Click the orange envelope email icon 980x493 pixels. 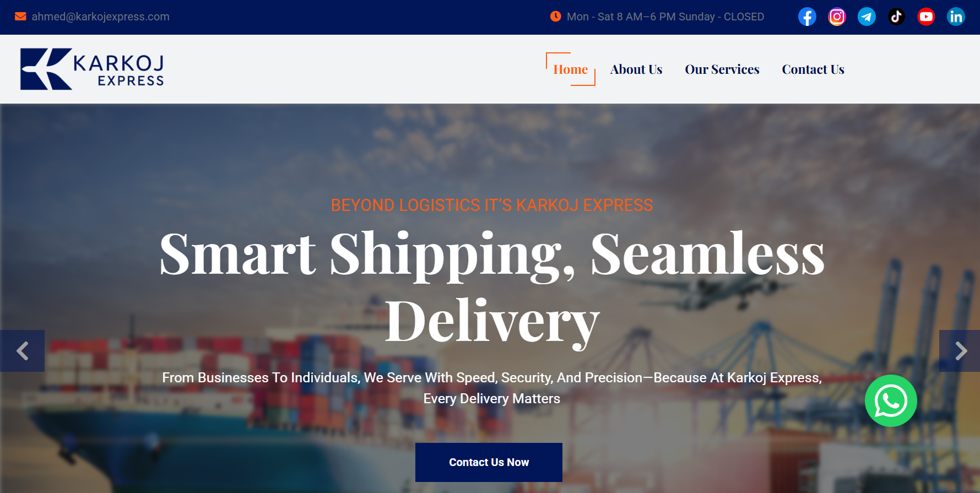20,17
